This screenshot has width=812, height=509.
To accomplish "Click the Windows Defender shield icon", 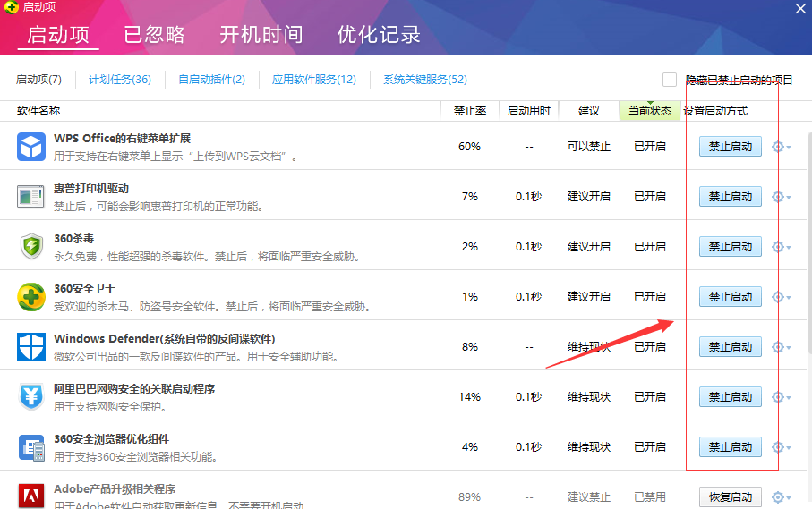I will coord(31,346).
